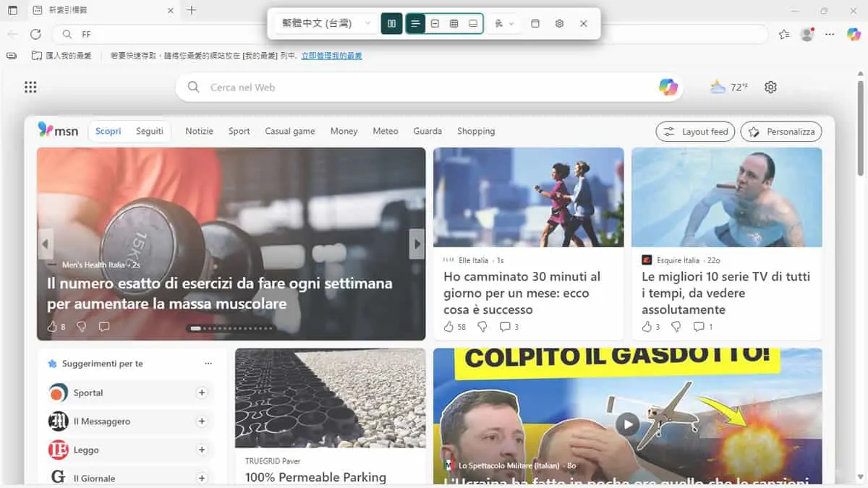Screen dimensions: 868x488
Task: Go to next slide arrow on carousel
Action: pos(417,244)
